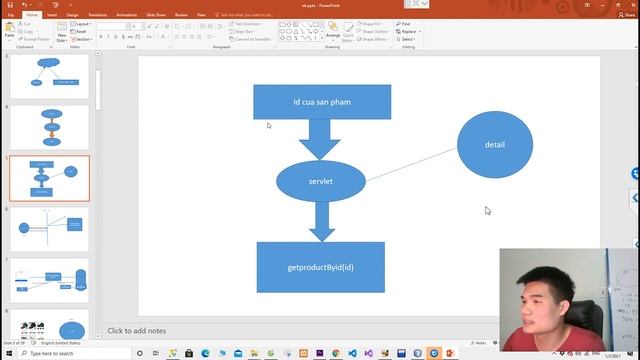Switch to the Insert tab
This screenshot has height=360, width=640.
52,15
